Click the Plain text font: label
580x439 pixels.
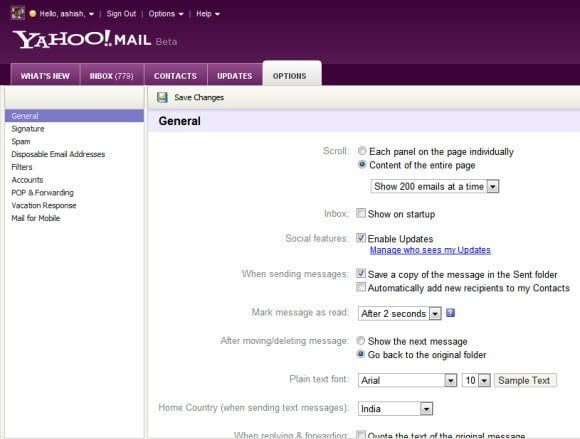point(319,379)
